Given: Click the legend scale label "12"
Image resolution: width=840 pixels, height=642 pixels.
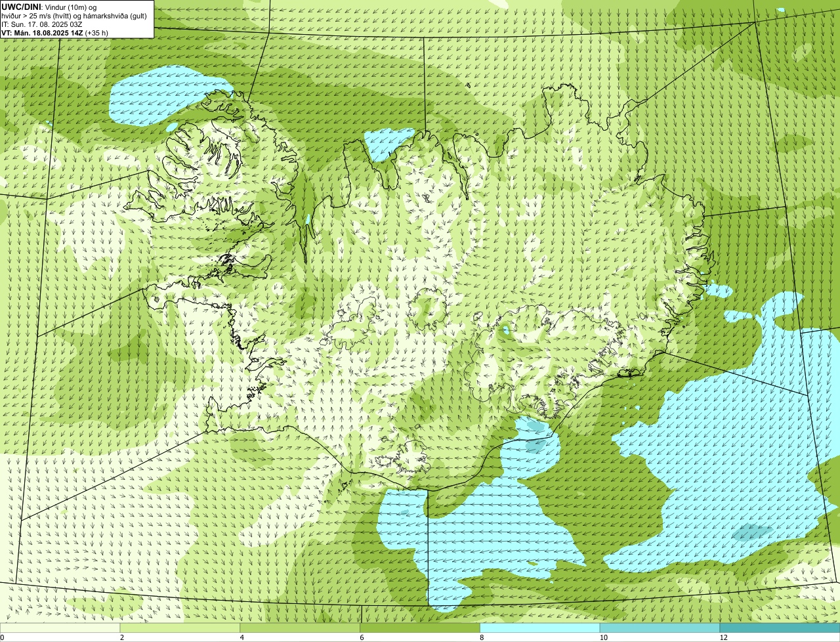Looking at the screenshot, I should [723, 637].
